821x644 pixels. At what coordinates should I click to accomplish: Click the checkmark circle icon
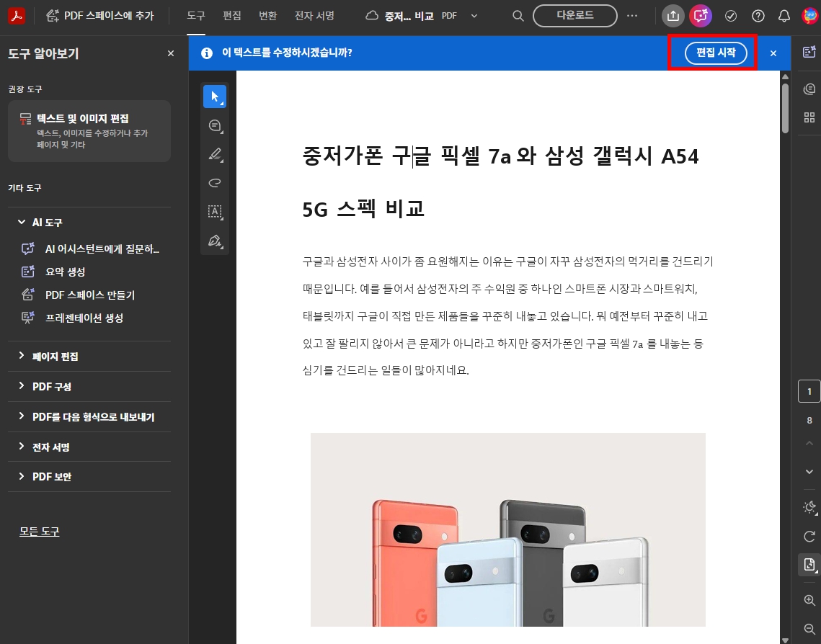(x=730, y=17)
